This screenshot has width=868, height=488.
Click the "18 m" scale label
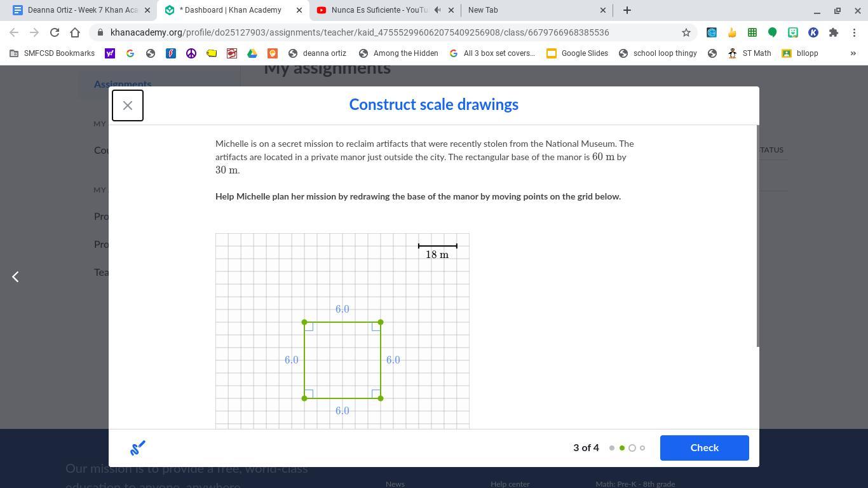tap(437, 255)
